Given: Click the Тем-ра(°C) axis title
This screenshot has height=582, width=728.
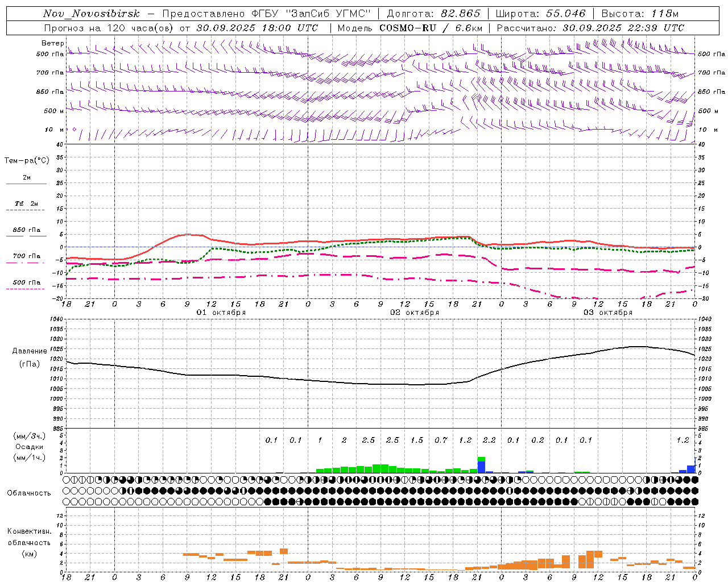Looking at the screenshot, I should 27,161.
